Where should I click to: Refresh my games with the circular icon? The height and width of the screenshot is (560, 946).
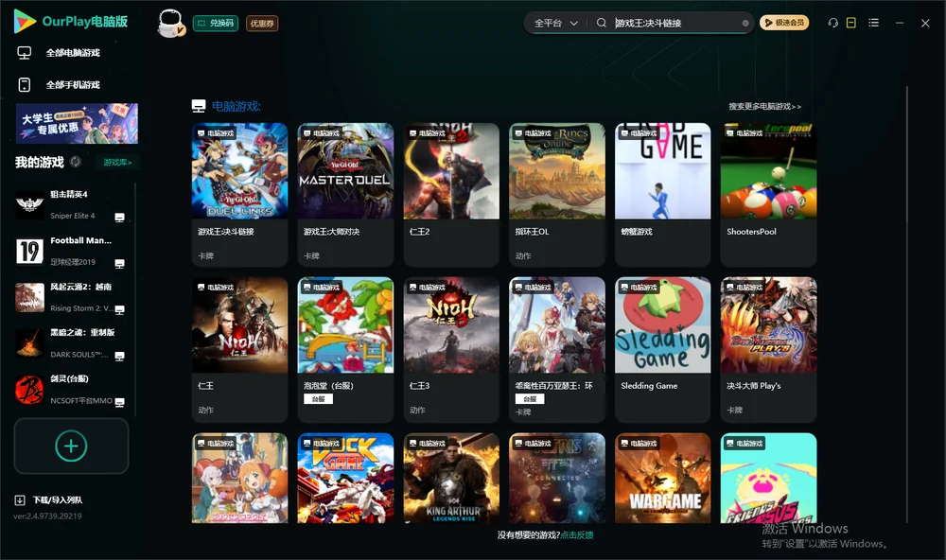coord(76,162)
